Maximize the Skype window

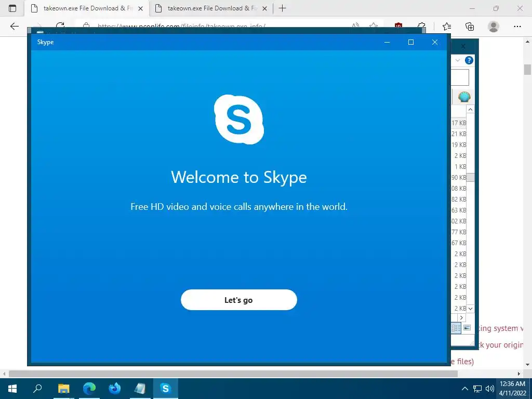(x=411, y=42)
